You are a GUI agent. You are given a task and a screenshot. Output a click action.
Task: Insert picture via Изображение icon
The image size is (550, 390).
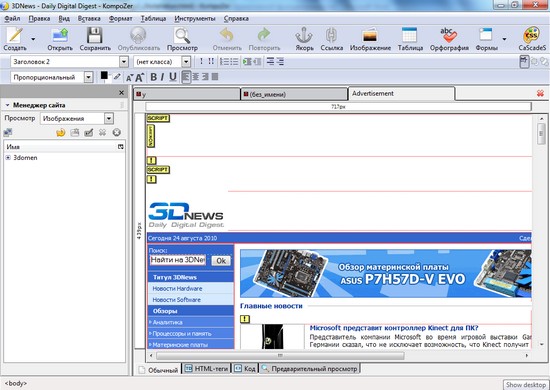pos(370,35)
